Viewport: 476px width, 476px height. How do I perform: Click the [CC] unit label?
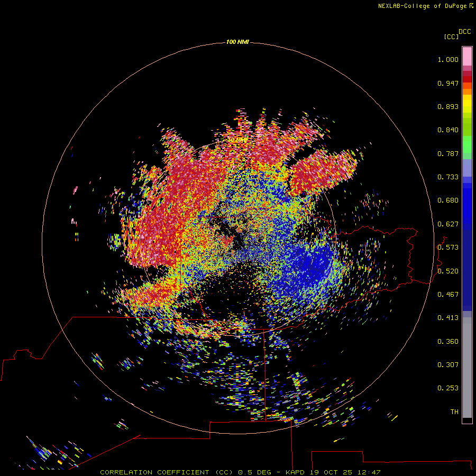point(451,36)
